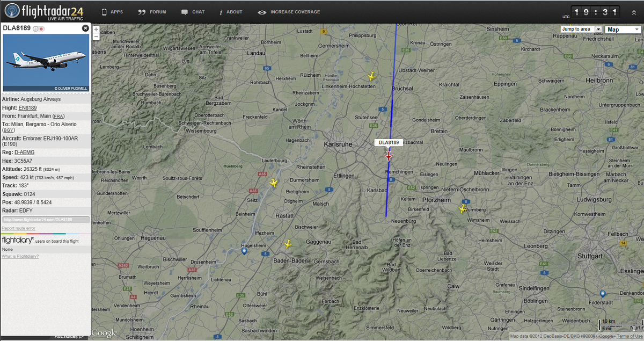Collapse the top bar with the double chevron
Viewport: 644px width, 341px height.
pos(633,12)
